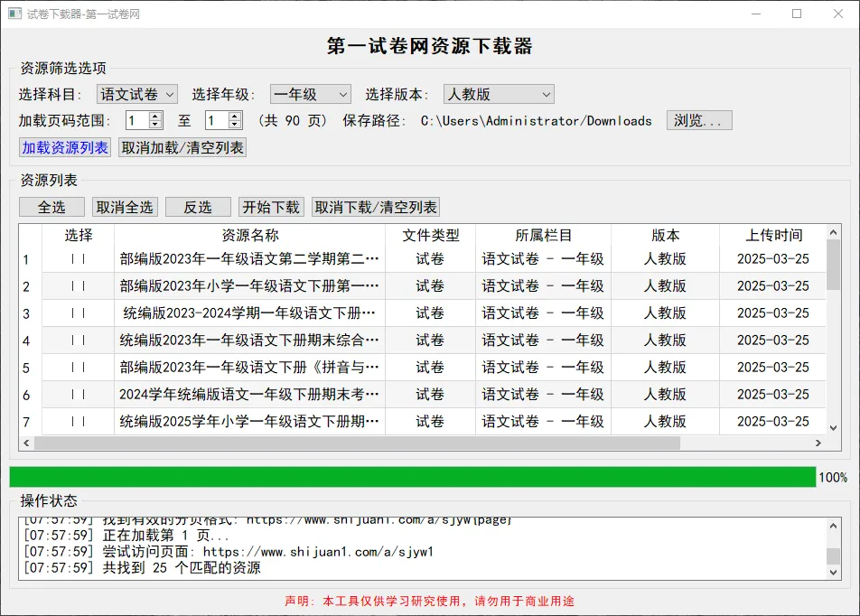Tick the checkbox in row 2
860x616 pixels.
tap(78, 285)
